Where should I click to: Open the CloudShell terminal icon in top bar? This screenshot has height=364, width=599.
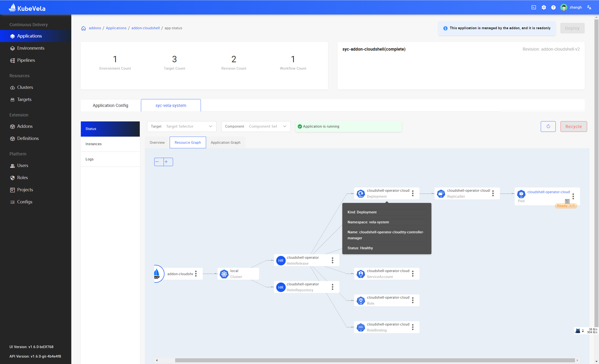534,7
